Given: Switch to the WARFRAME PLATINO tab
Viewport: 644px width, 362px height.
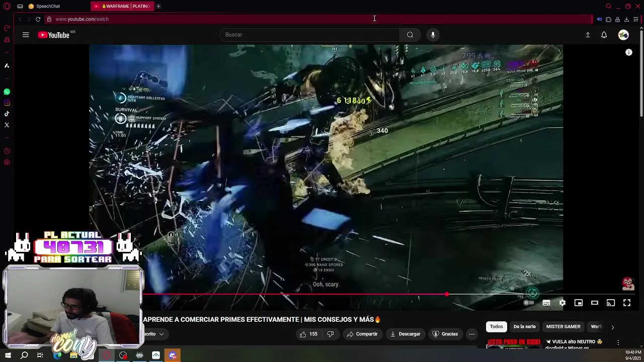Looking at the screenshot, I should click(123, 6).
